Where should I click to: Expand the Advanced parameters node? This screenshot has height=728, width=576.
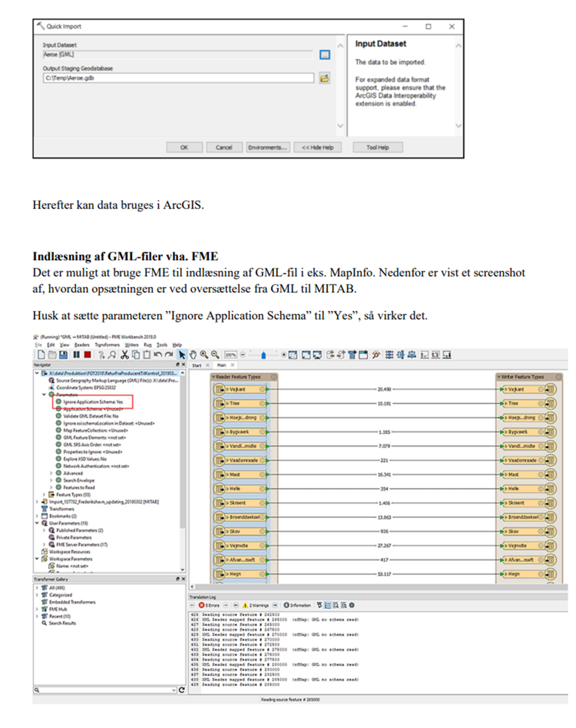pyautogui.click(x=51, y=473)
